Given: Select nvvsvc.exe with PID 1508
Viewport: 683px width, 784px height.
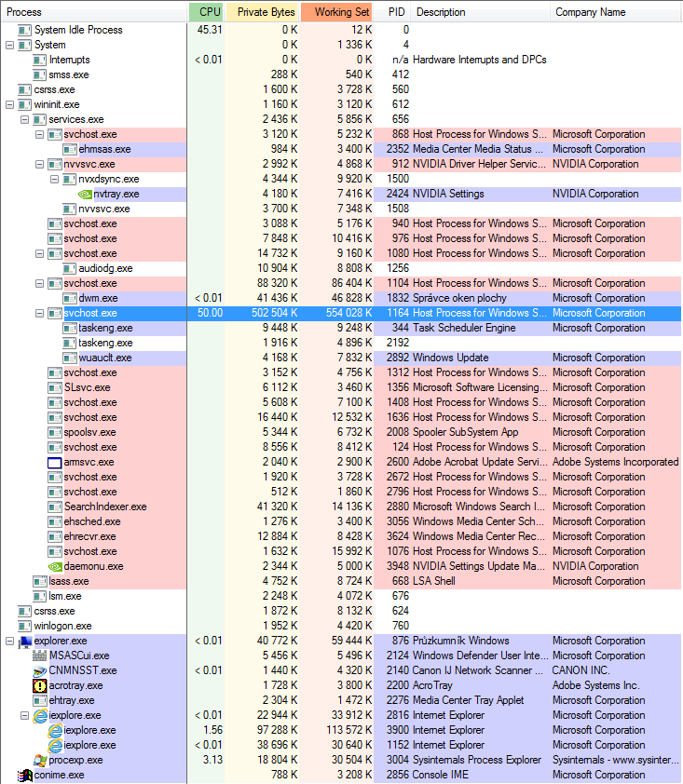Looking at the screenshot, I should pos(341,209).
